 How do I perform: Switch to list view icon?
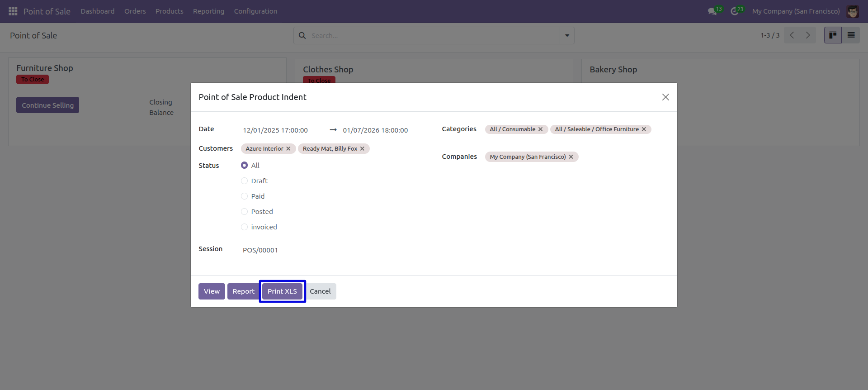(x=851, y=35)
